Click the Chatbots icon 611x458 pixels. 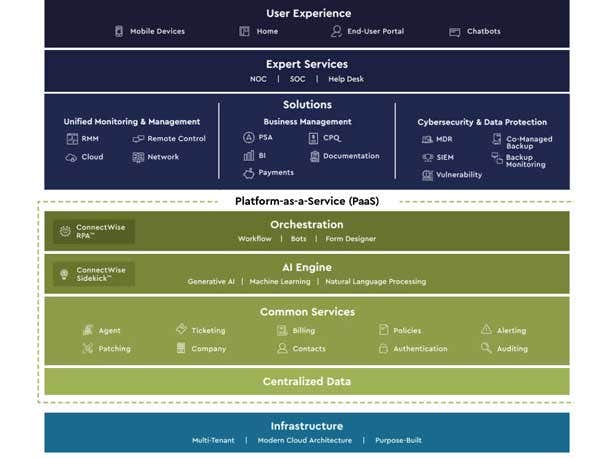pos(455,32)
